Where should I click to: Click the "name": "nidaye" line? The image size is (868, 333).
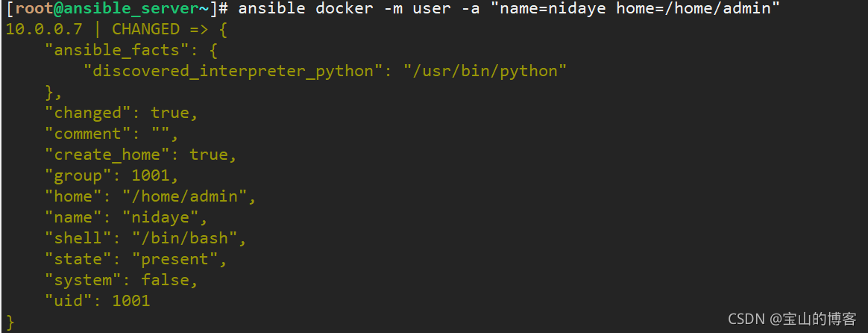click(126, 217)
